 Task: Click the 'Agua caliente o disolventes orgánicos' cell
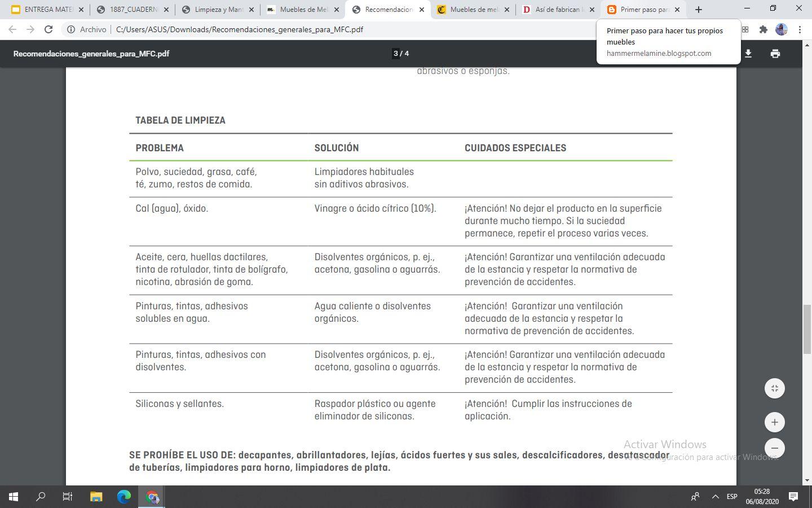click(373, 312)
